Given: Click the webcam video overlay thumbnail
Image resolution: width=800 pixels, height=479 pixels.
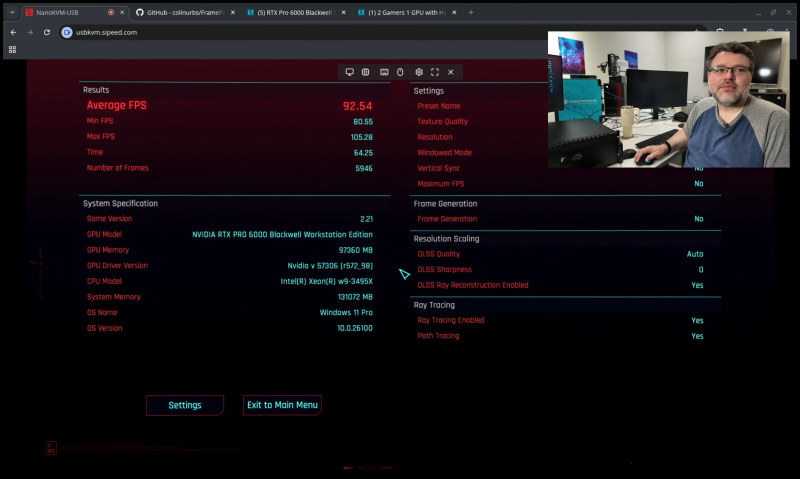Looking at the screenshot, I should point(668,98).
